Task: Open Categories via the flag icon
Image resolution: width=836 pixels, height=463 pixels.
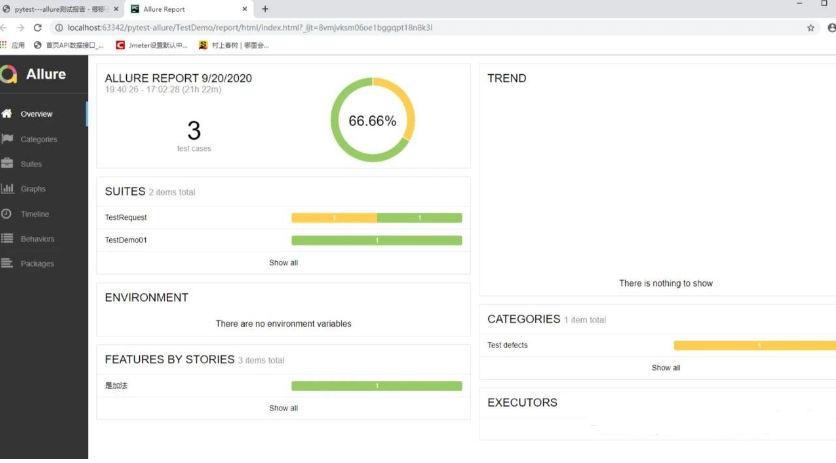Action: point(7,139)
